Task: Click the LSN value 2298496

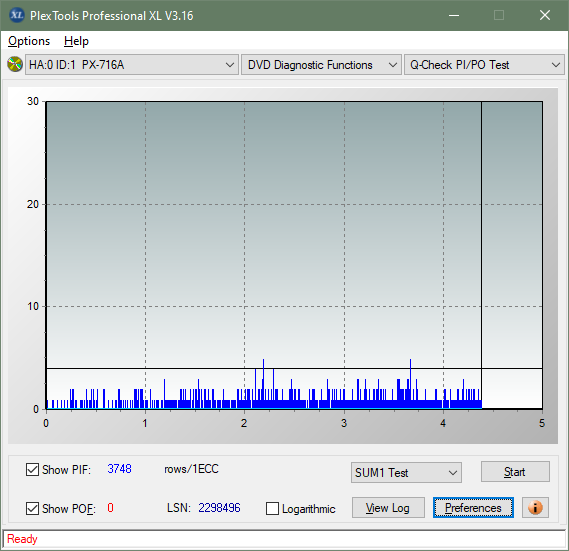Action: pos(219,507)
